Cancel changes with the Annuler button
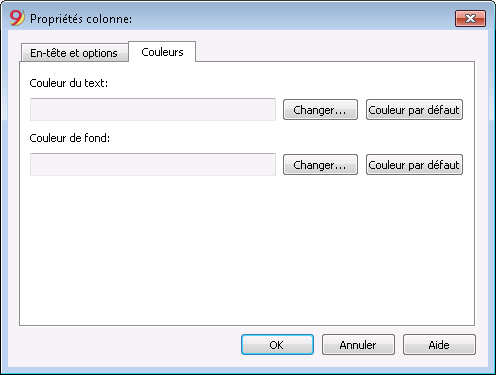 (x=358, y=345)
